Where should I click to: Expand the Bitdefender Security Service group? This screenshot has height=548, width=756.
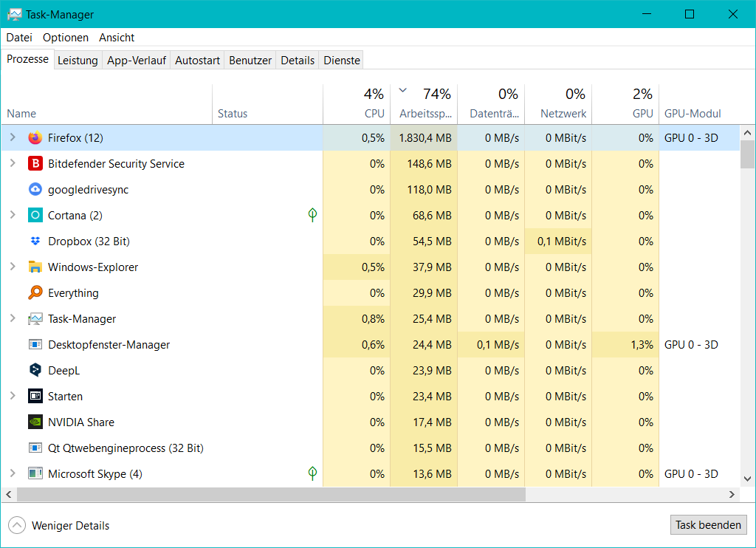pos(13,163)
